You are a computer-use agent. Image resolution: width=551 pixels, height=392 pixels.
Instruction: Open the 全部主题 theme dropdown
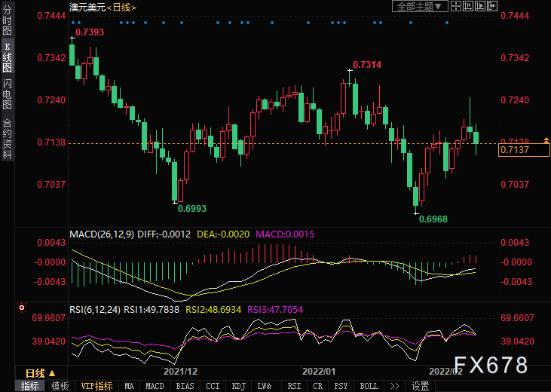pyautogui.click(x=420, y=6)
